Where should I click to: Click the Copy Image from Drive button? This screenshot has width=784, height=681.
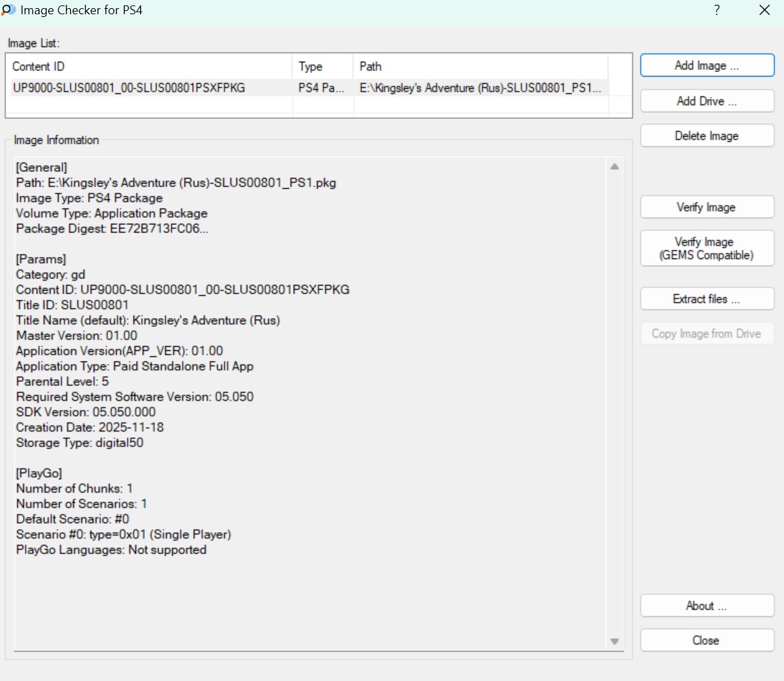click(x=706, y=334)
